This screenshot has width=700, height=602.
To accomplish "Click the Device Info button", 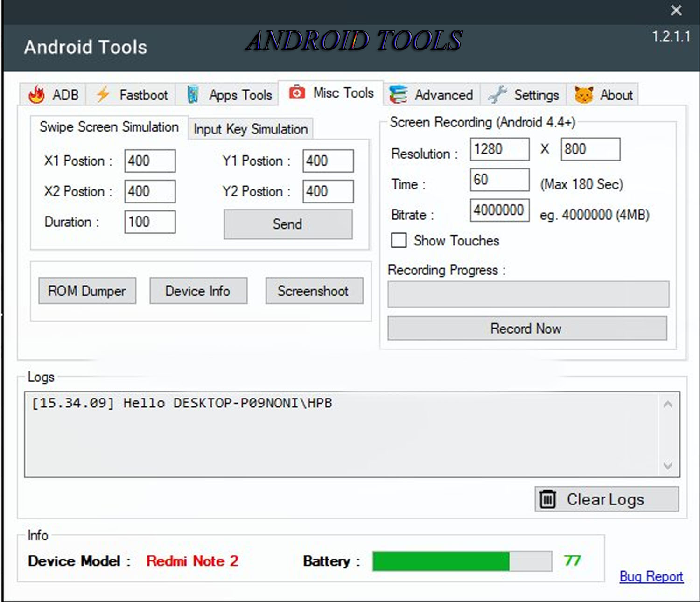I will coord(198,291).
